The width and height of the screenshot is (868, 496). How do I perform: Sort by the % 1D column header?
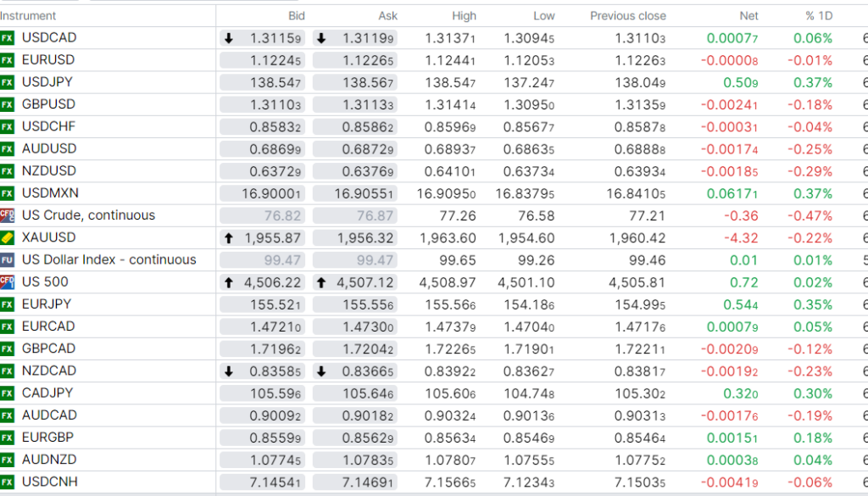point(819,16)
